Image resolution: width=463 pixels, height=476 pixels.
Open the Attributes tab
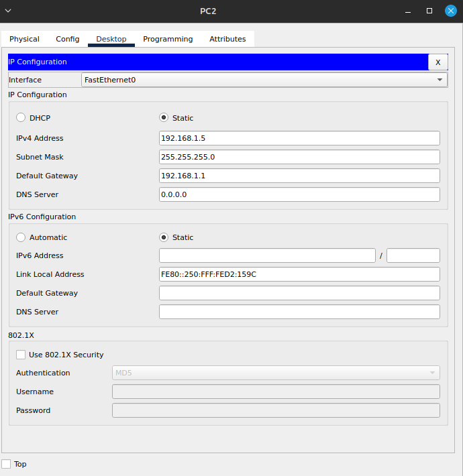click(x=227, y=39)
